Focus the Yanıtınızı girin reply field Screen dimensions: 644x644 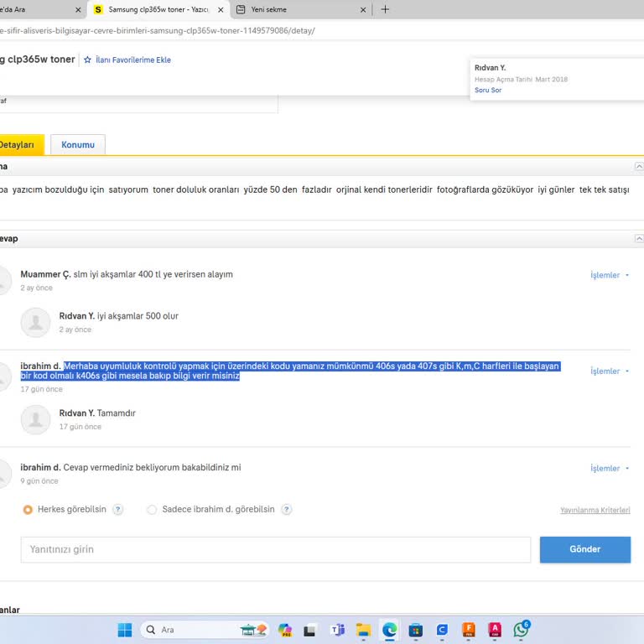(276, 549)
